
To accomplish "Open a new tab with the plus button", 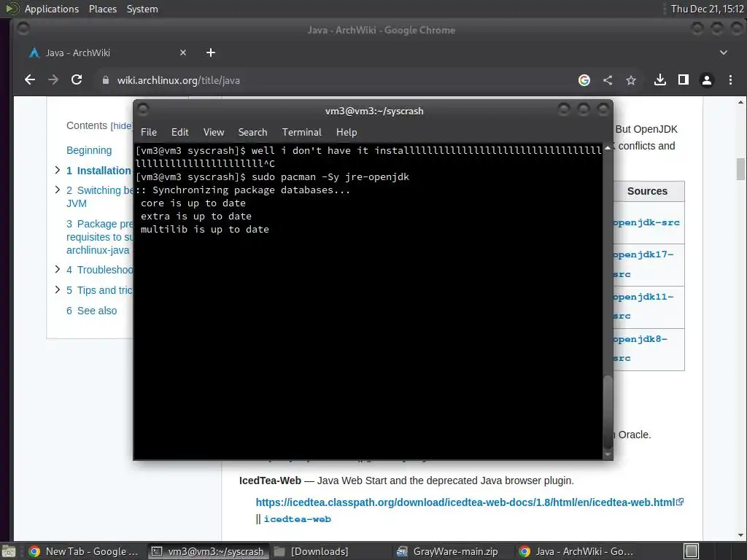I will [211, 52].
